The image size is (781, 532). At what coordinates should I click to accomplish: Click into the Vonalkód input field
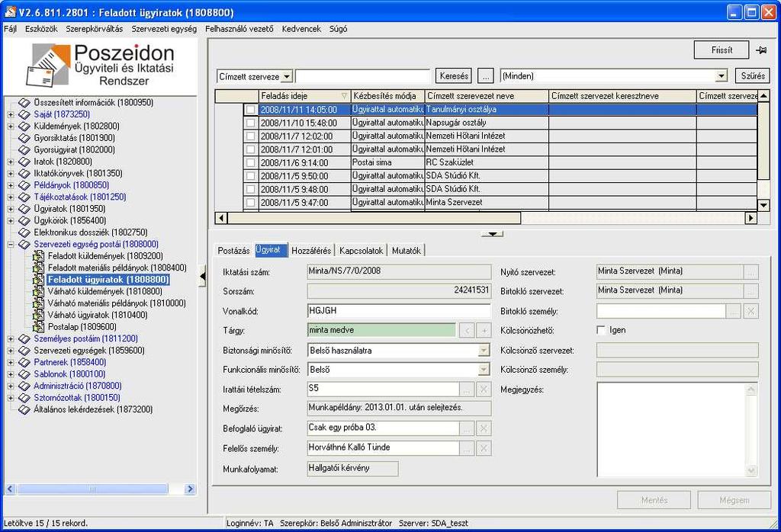pyautogui.click(x=399, y=311)
